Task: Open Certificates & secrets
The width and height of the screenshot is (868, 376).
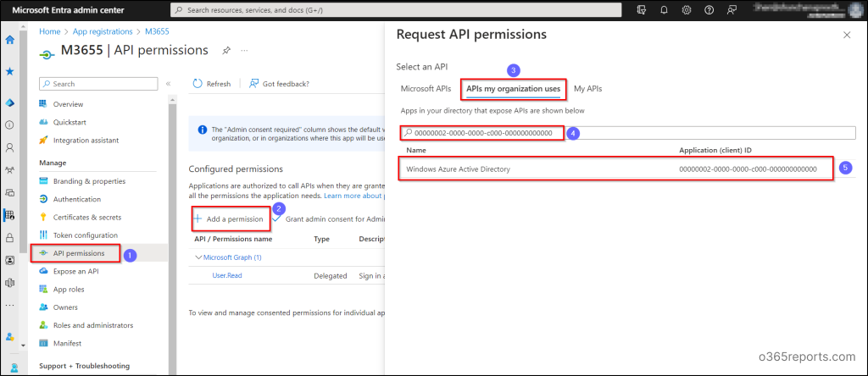Action: [87, 218]
